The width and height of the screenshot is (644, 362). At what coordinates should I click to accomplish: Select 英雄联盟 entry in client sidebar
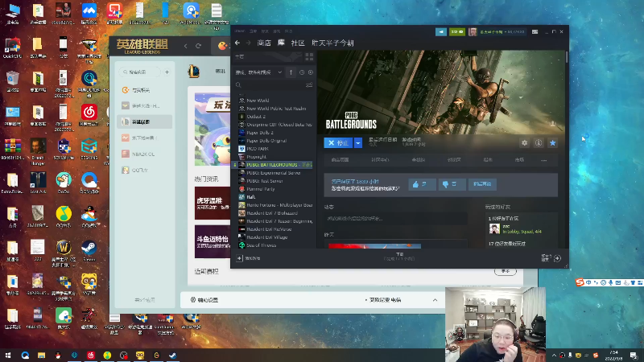click(x=145, y=122)
